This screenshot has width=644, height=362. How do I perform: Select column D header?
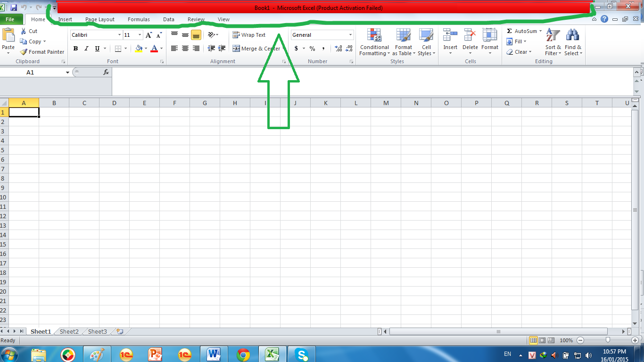(114, 103)
